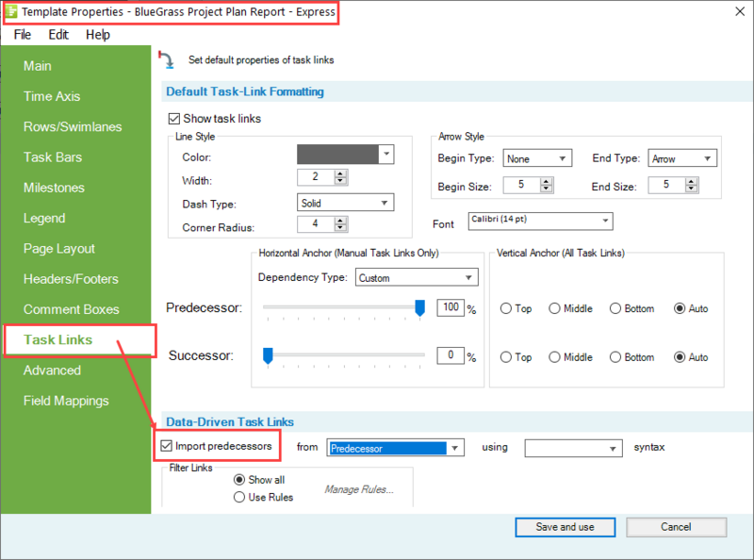Decrease the Begin Size stepper

click(547, 189)
